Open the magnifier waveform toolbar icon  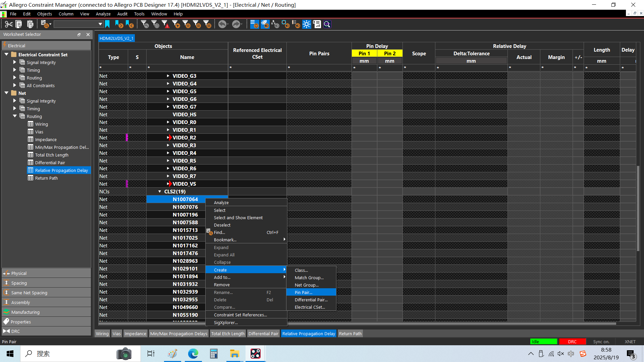[x=327, y=24]
